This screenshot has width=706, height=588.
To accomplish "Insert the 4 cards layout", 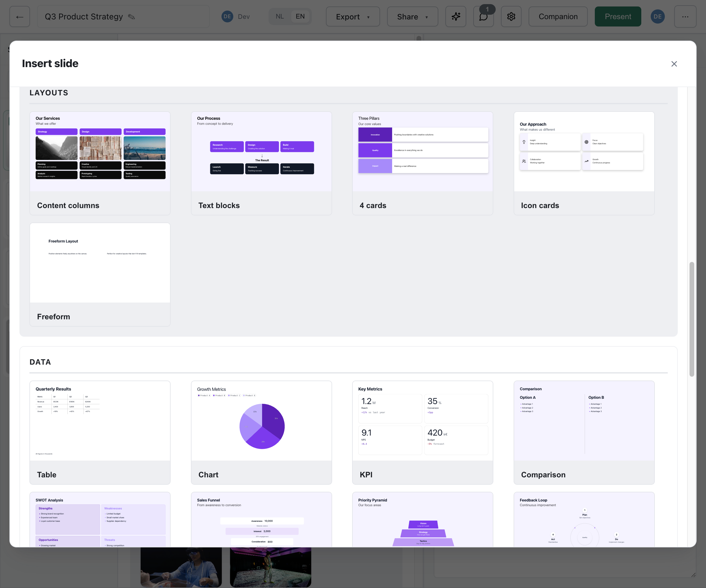I will click(x=423, y=164).
